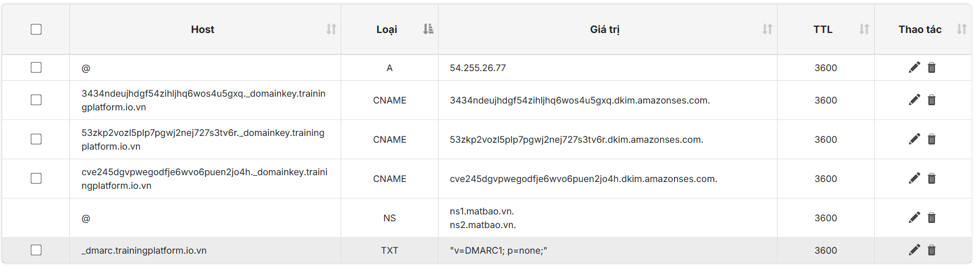Sort by Giá trị column
The image size is (980, 273).
(767, 29)
